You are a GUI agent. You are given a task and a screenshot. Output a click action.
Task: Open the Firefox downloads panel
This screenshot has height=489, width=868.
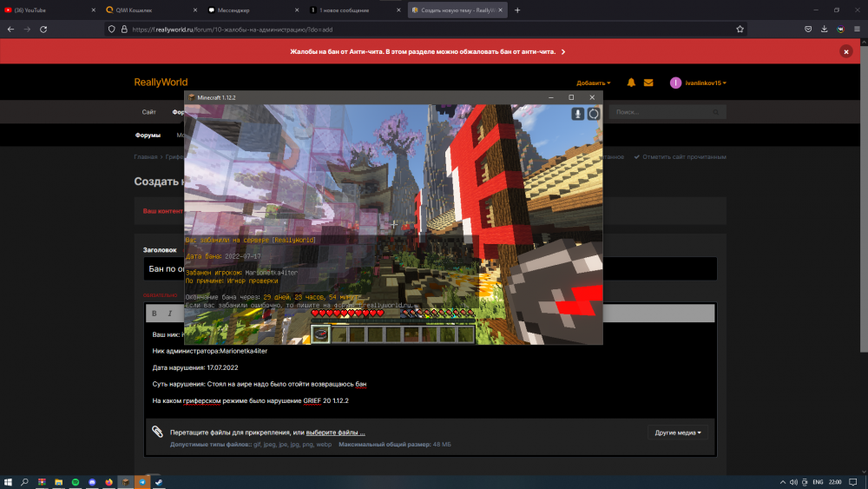(825, 30)
